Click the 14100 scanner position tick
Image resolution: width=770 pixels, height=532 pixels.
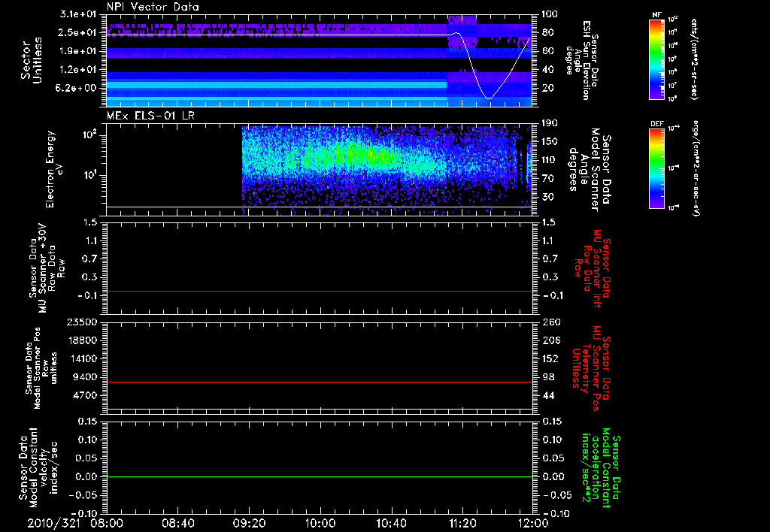pyautogui.click(x=82, y=358)
